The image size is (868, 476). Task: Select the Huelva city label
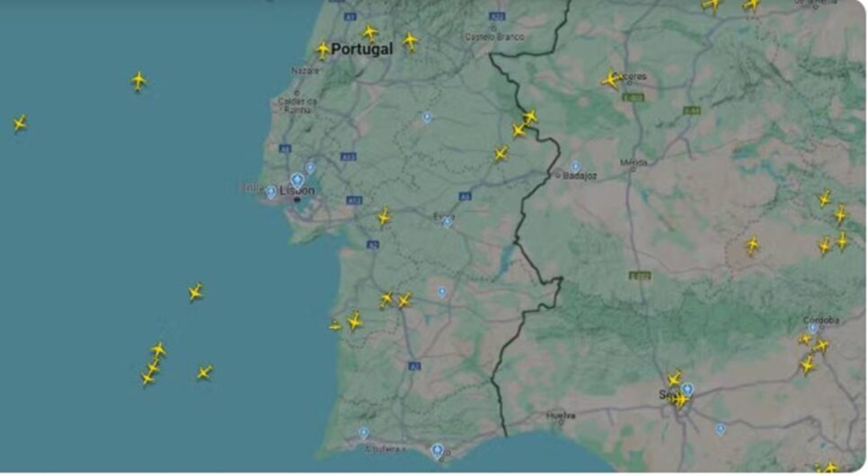(561, 415)
